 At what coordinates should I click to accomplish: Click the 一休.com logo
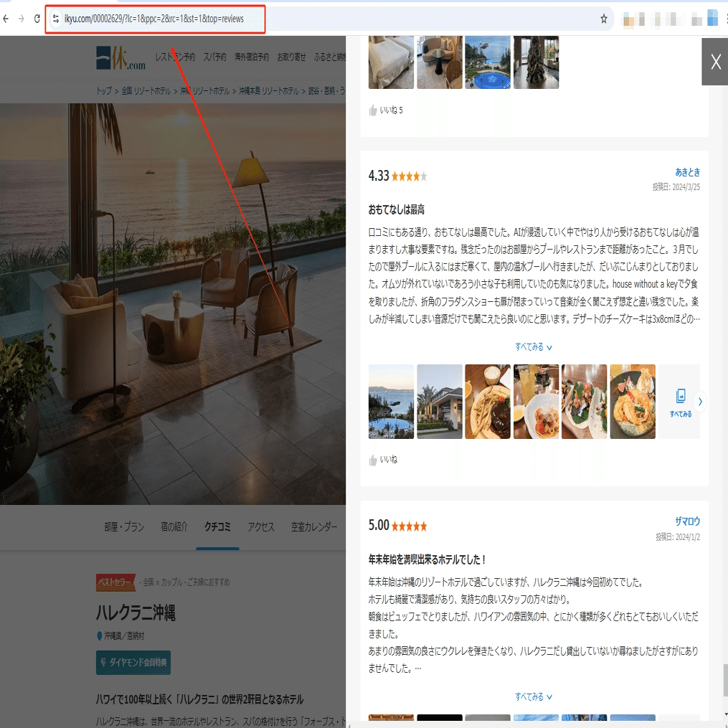(120, 57)
